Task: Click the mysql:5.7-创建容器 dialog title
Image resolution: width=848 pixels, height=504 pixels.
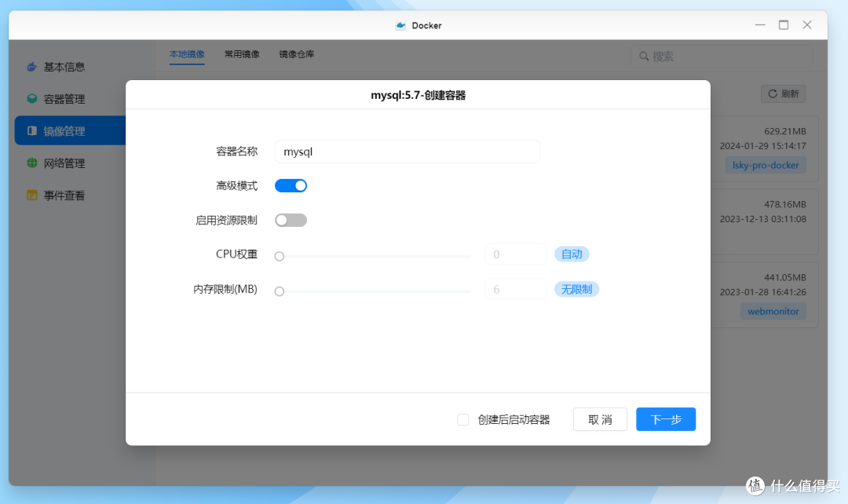Action: click(418, 95)
